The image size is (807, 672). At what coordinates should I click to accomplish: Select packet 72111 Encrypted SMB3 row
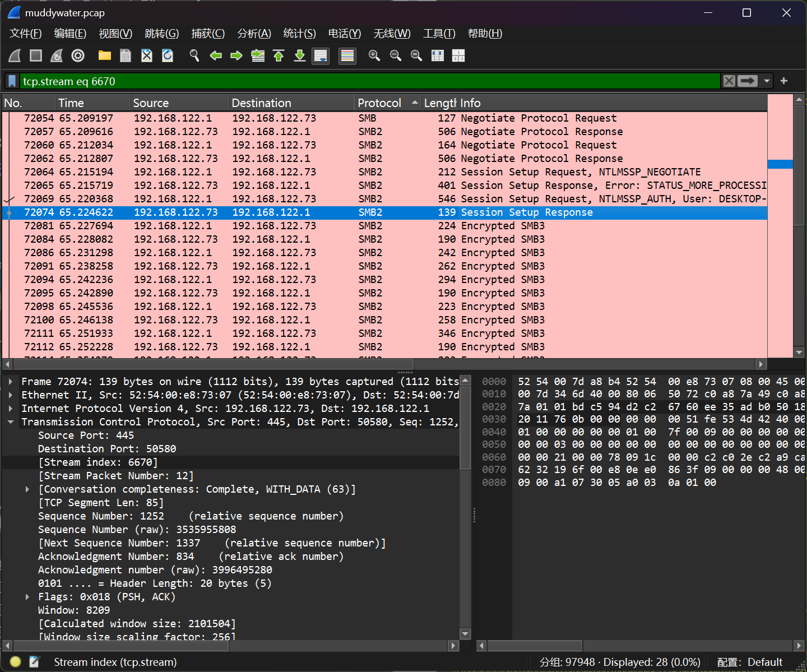pyautogui.click(x=384, y=333)
